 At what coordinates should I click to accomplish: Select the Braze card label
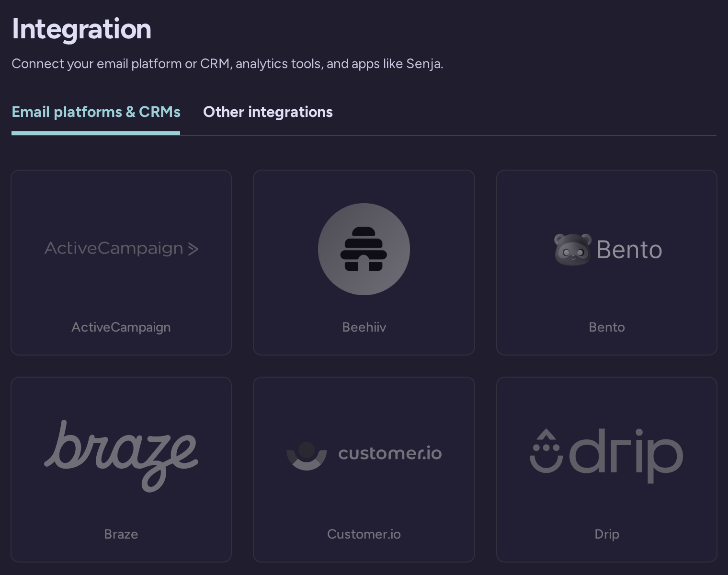coord(121,534)
